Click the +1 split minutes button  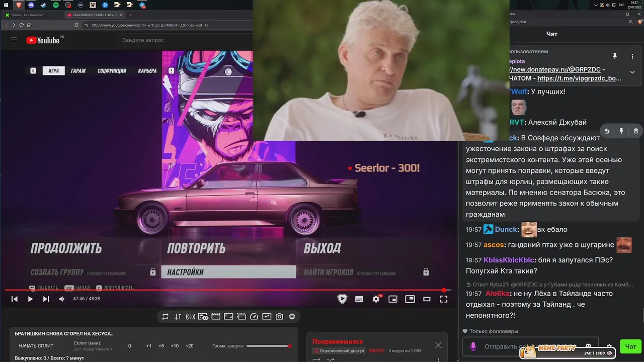coord(149,346)
